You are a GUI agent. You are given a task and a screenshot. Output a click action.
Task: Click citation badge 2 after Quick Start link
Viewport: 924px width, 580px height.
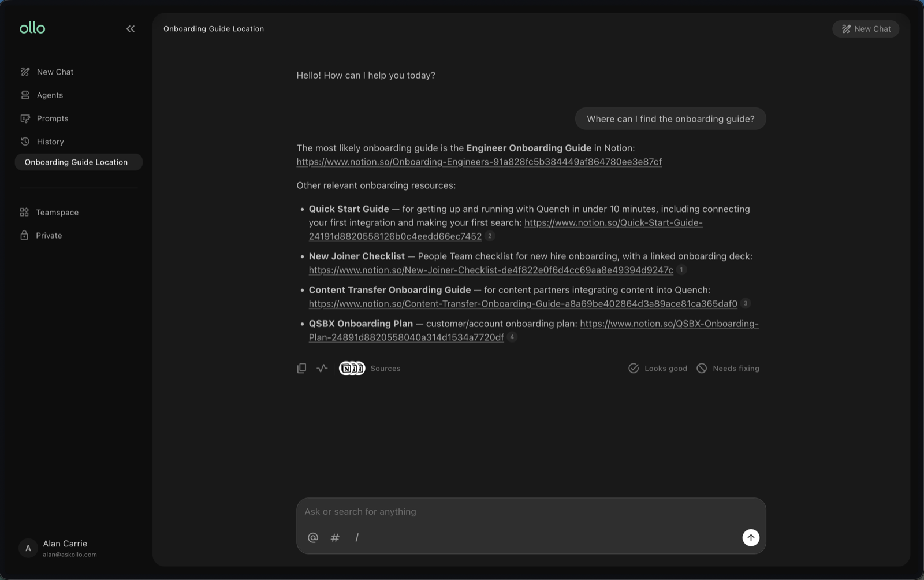pos(490,236)
